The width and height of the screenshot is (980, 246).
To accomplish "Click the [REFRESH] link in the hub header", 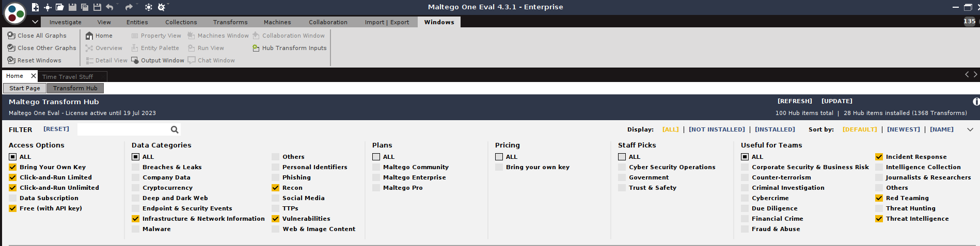I will click(x=795, y=101).
